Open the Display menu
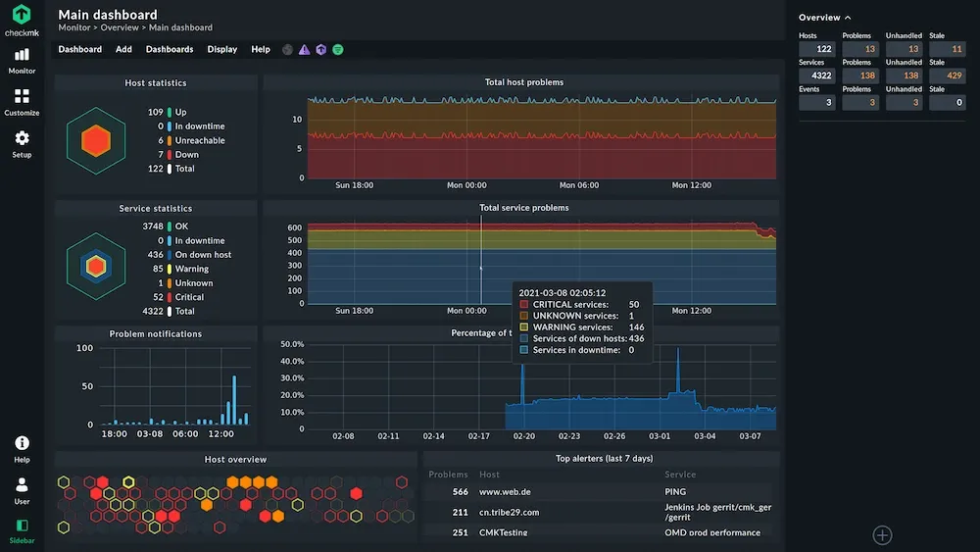The image size is (980, 552). (221, 49)
